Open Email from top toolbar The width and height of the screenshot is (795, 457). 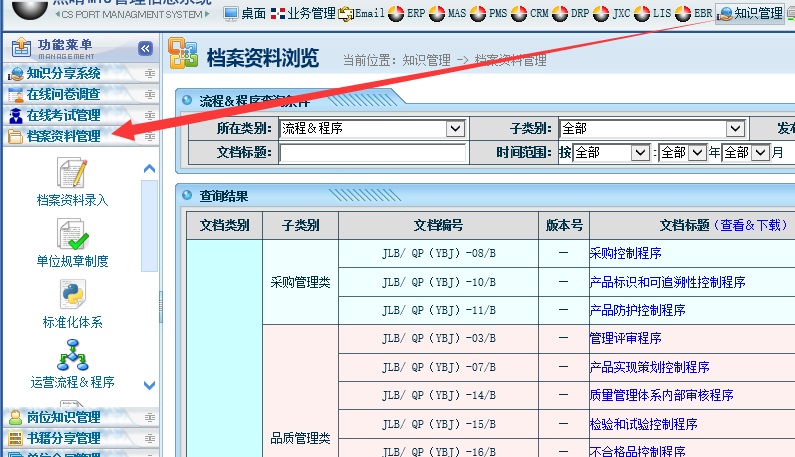coord(361,13)
